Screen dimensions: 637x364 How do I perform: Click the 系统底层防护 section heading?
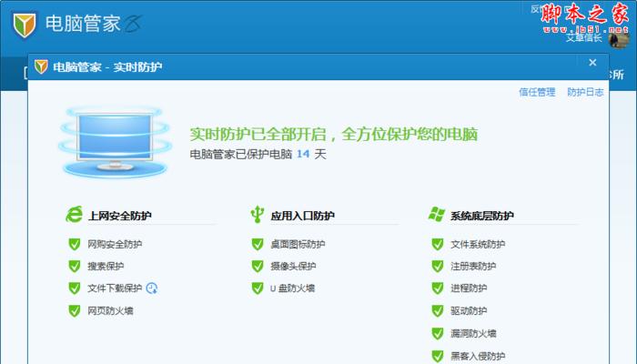482,216
